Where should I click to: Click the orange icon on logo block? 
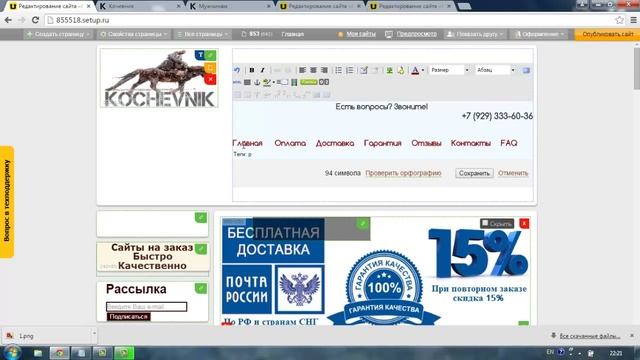click(x=211, y=67)
